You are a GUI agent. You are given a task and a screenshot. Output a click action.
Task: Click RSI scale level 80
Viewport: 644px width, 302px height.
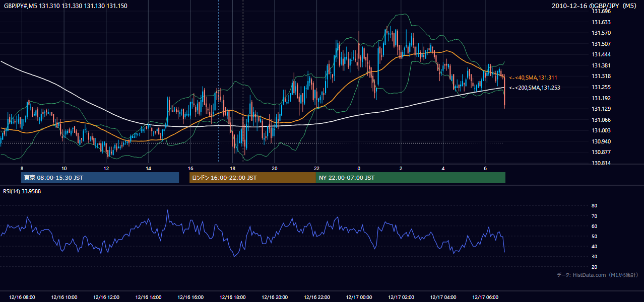tap(594, 206)
